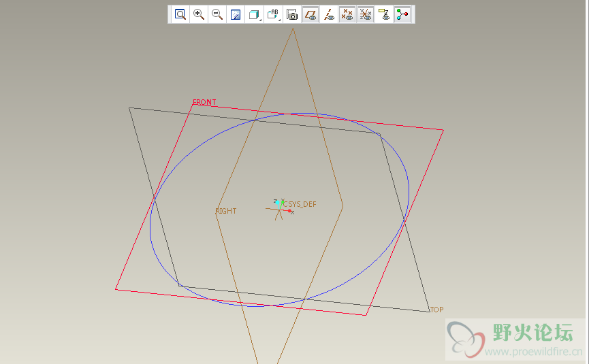Toggle the spin center display
This screenshot has height=364, width=589.
coord(402,15)
